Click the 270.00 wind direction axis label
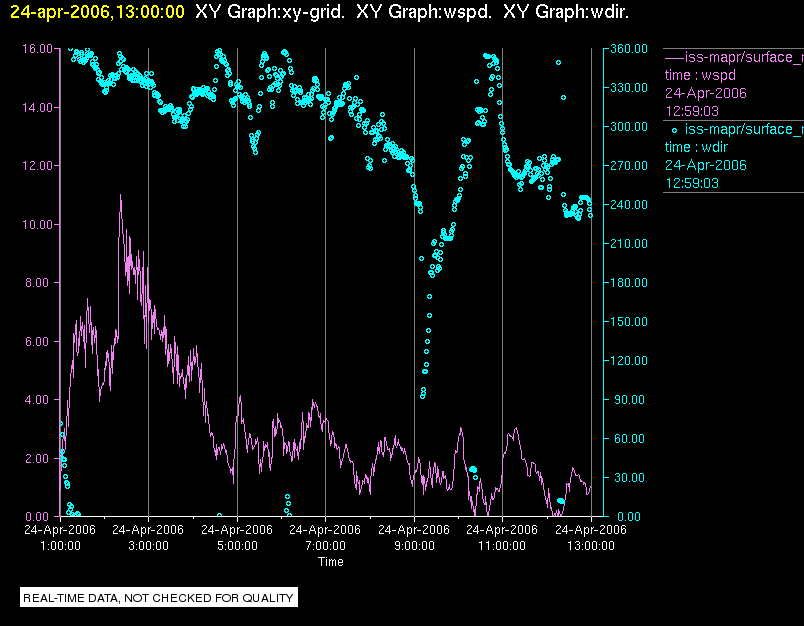The width and height of the screenshot is (804, 626). [629, 166]
